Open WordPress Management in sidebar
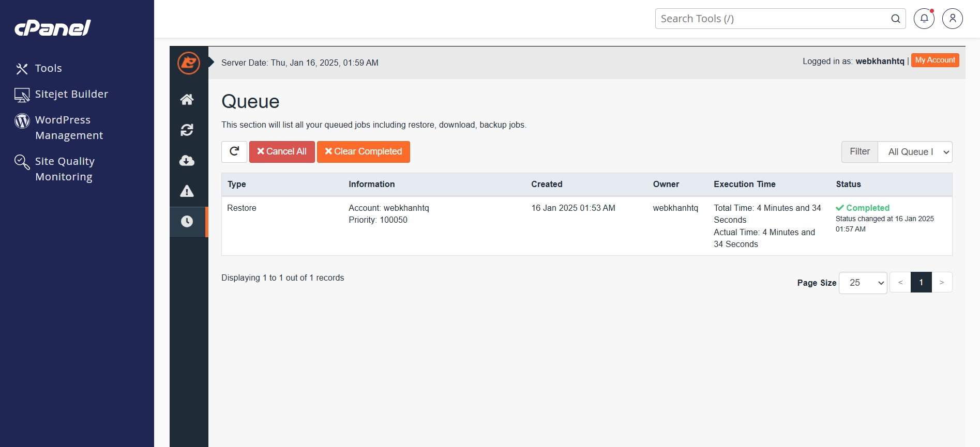The width and height of the screenshot is (980, 447). [69, 128]
